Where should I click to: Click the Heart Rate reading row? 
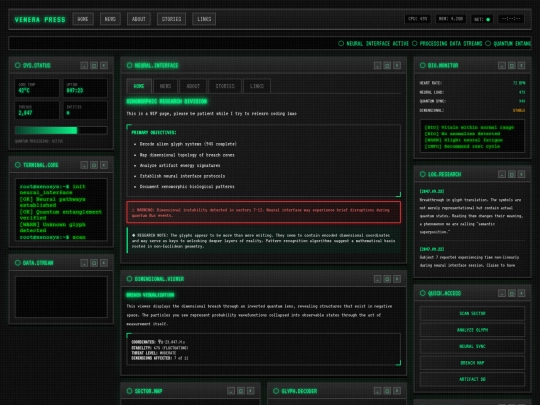[x=472, y=83]
